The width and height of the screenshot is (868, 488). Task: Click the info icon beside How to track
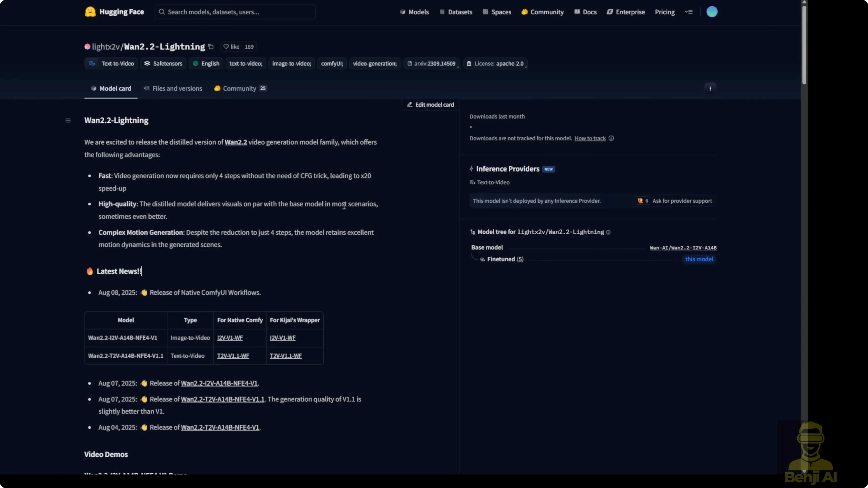pos(611,138)
